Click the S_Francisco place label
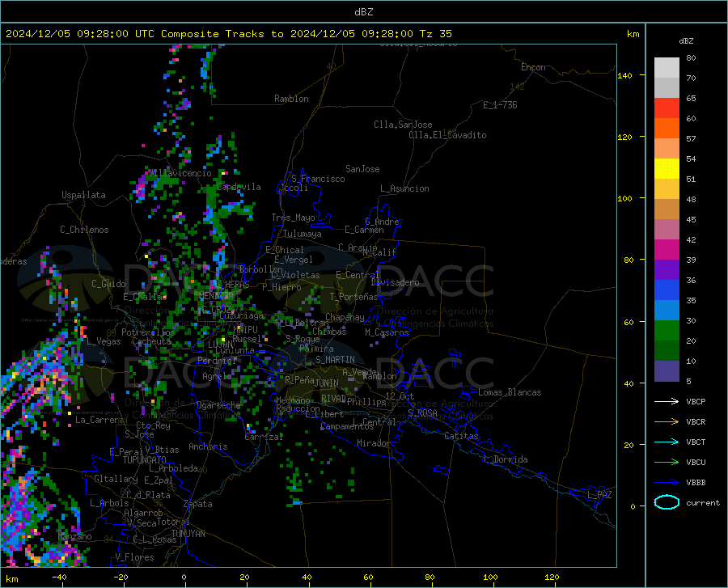Viewport: 728px width, 588px height. (318, 179)
